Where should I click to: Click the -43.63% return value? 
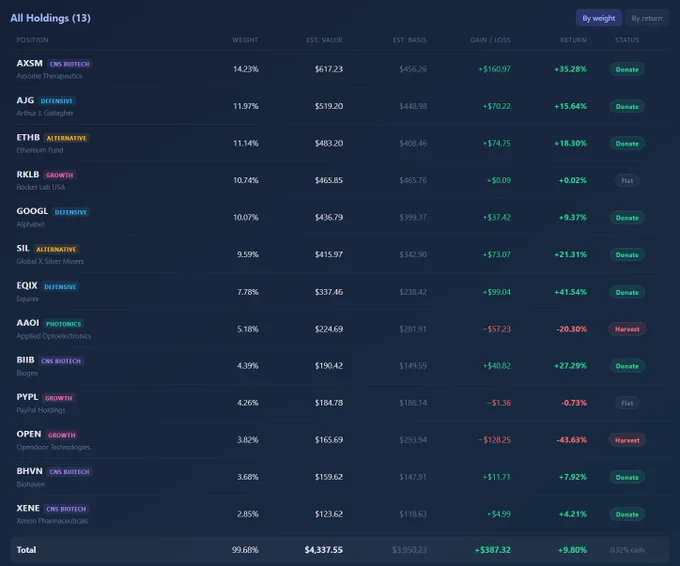pyautogui.click(x=572, y=440)
